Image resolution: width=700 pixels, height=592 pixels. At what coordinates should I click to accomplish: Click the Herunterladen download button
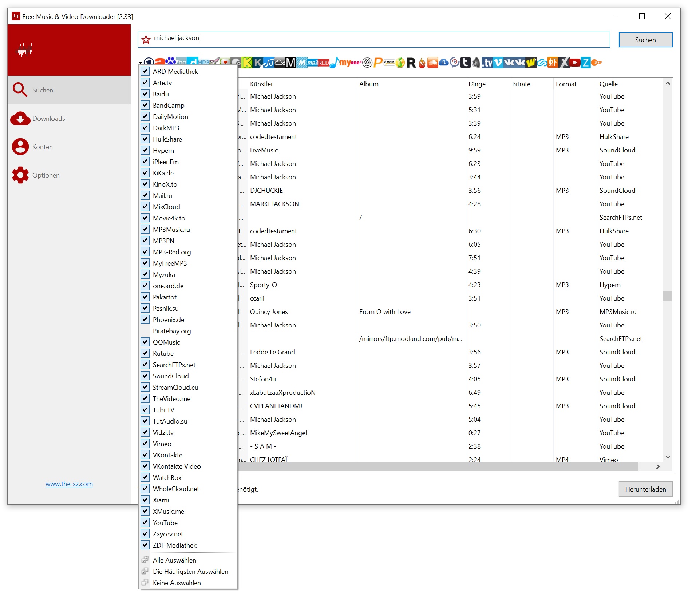coord(645,489)
